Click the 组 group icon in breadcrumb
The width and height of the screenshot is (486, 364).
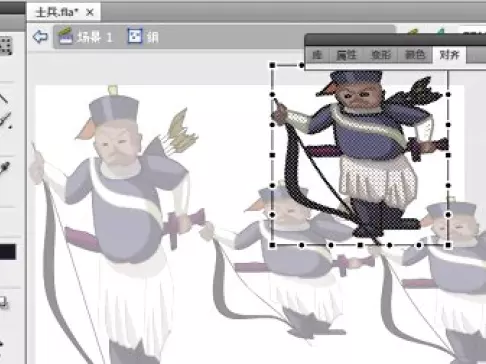point(135,36)
